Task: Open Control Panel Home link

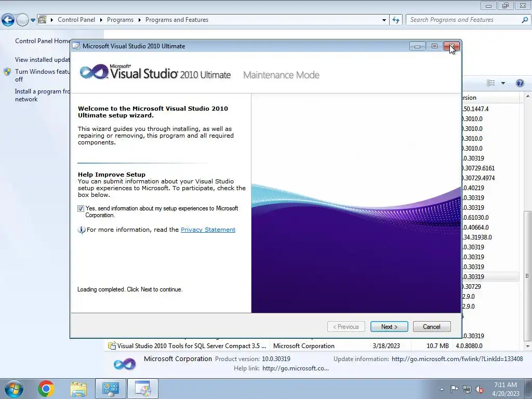Action: pyautogui.click(x=43, y=41)
